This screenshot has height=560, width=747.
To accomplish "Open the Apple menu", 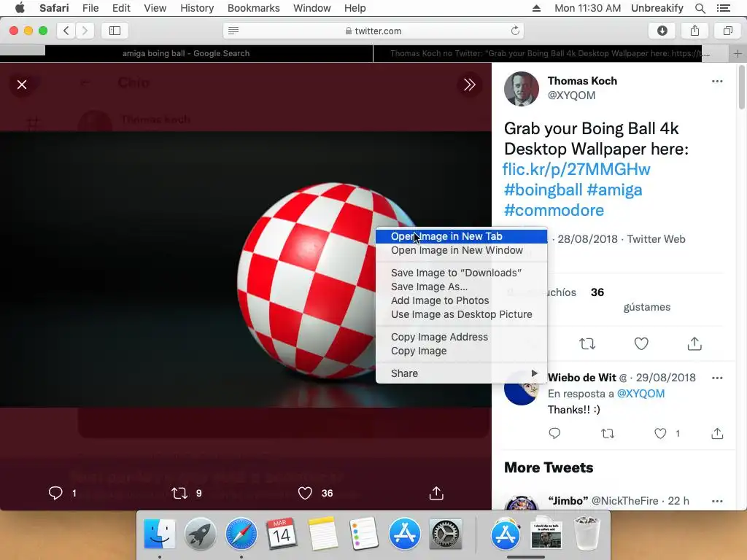I will (20, 8).
